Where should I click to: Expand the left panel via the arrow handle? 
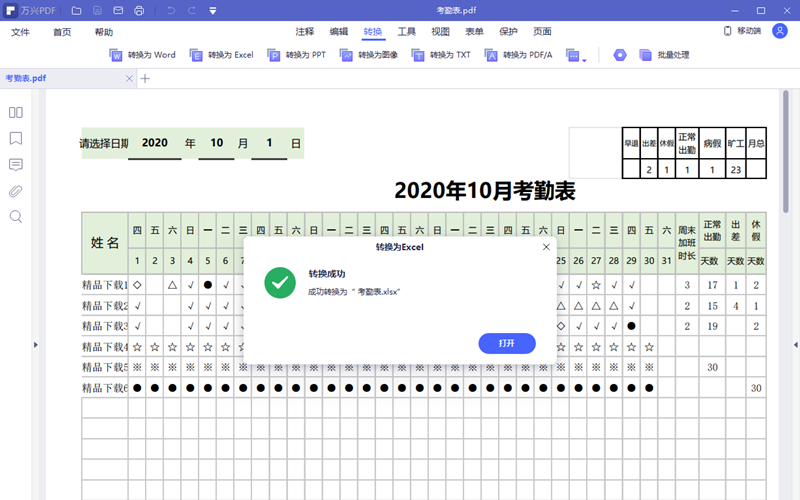tap(35, 345)
